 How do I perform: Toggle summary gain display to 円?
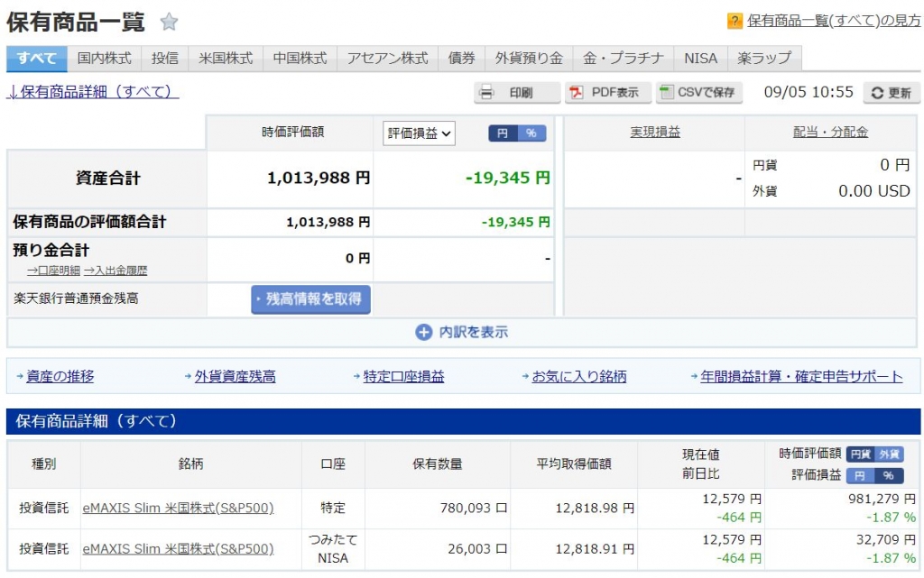click(x=503, y=133)
